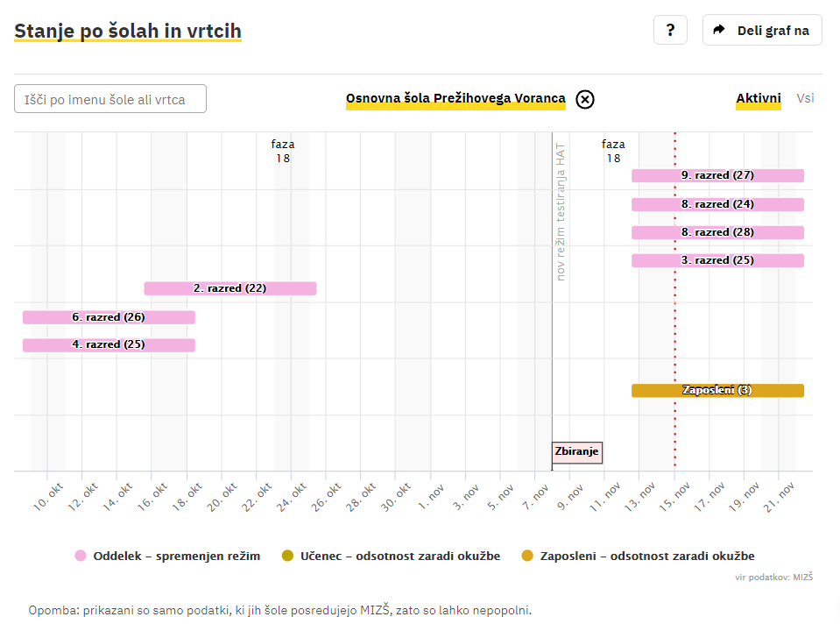This screenshot has width=840, height=631.
Task: Click the question mark help button
Action: [670, 30]
